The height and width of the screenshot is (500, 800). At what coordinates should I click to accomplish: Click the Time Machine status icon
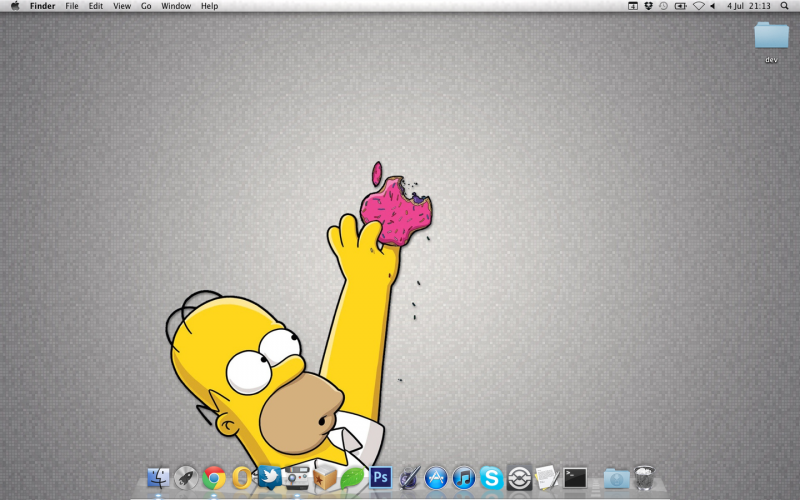pyautogui.click(x=663, y=6)
